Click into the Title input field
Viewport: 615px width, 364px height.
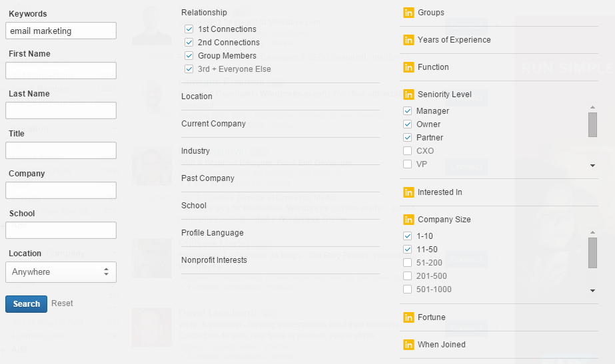tap(61, 150)
